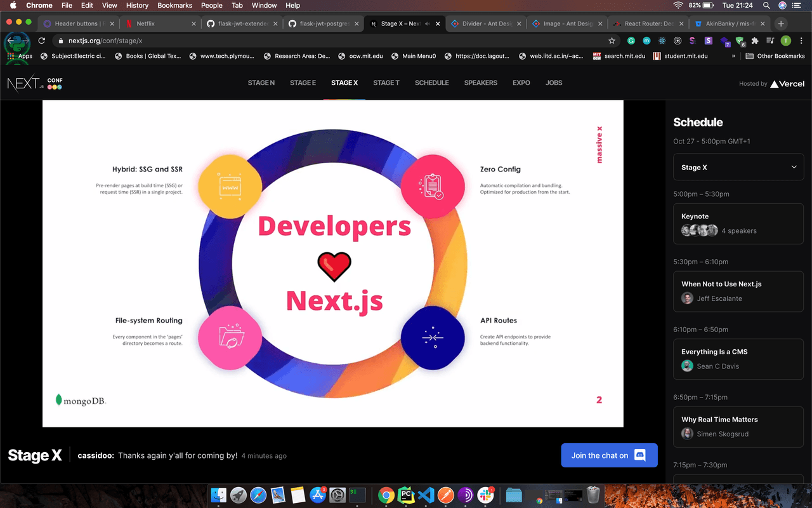Screen dimensions: 812x508
Task: Open the media controls icon in toolbar
Action: [770, 41]
